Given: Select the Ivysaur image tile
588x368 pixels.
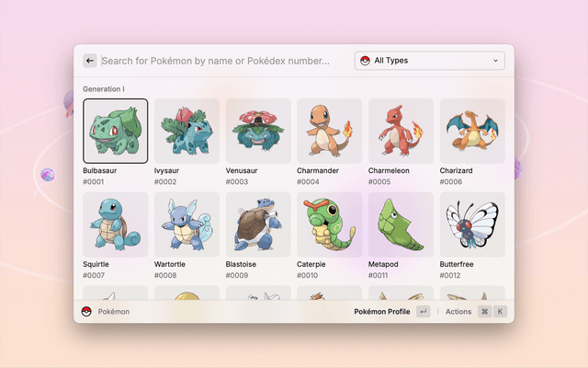Looking at the screenshot, I should click(187, 132).
